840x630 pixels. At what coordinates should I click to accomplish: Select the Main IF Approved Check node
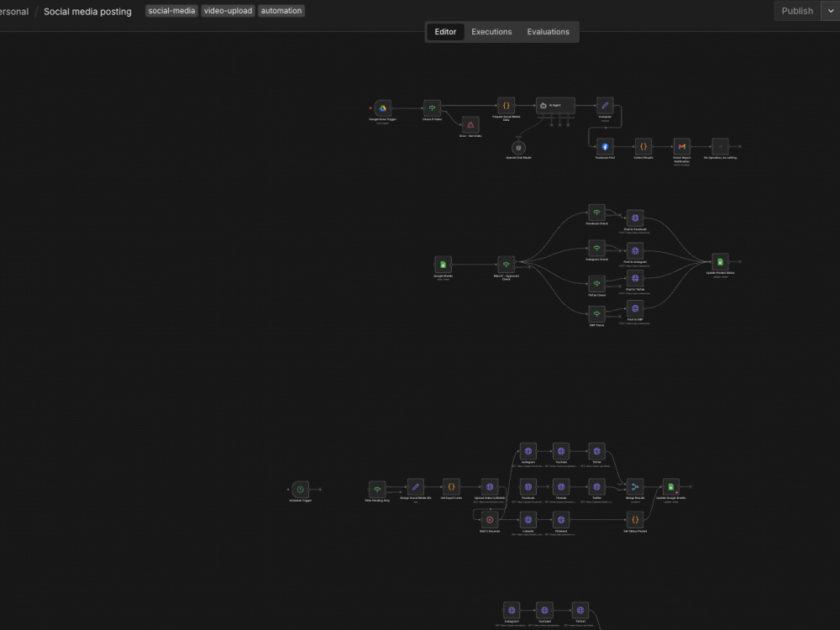tap(506, 265)
